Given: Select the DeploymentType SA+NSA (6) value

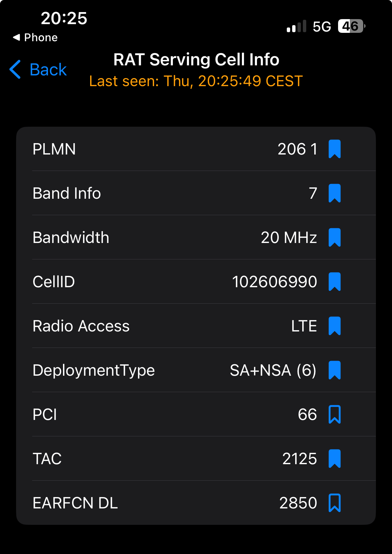Looking at the screenshot, I should tap(273, 370).
